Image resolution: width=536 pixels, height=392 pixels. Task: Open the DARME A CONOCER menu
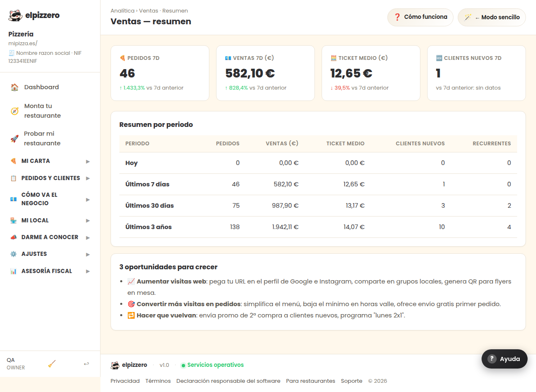click(x=50, y=237)
